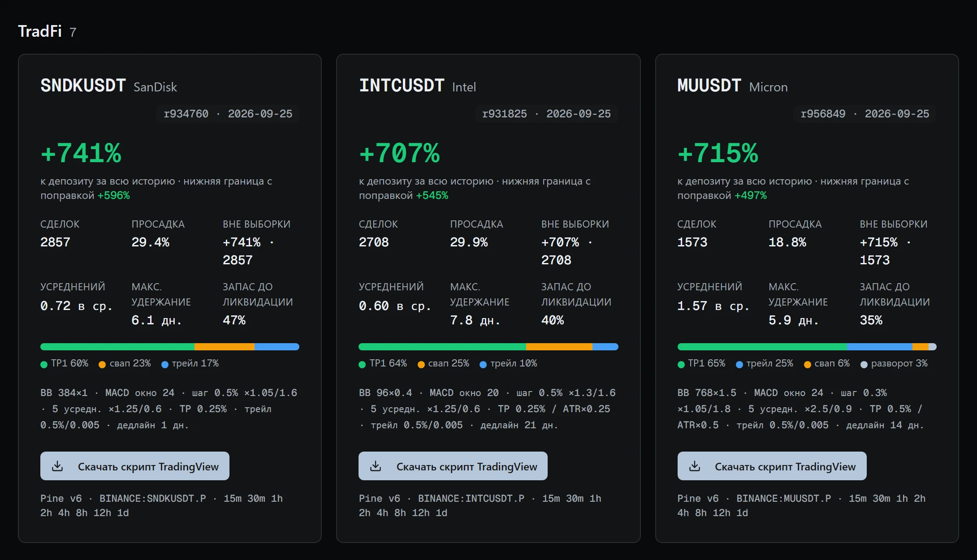Download the TradingView script for Micron
The width and height of the screenshot is (977, 560).
point(772,466)
